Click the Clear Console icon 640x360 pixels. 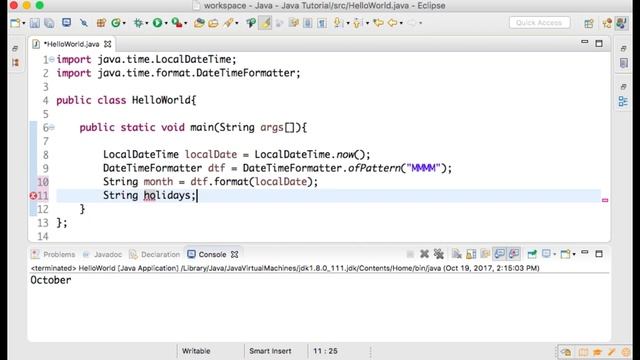point(456,254)
